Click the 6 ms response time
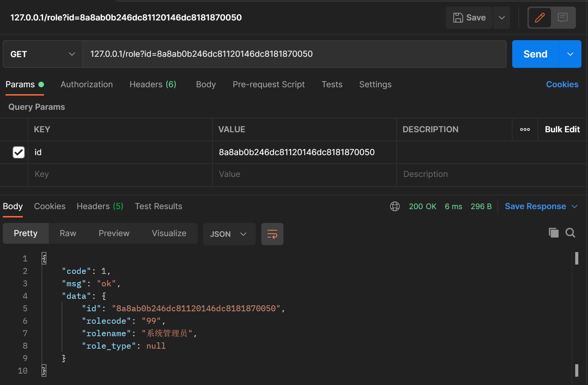Viewport: 588px width, 385px height. [453, 206]
